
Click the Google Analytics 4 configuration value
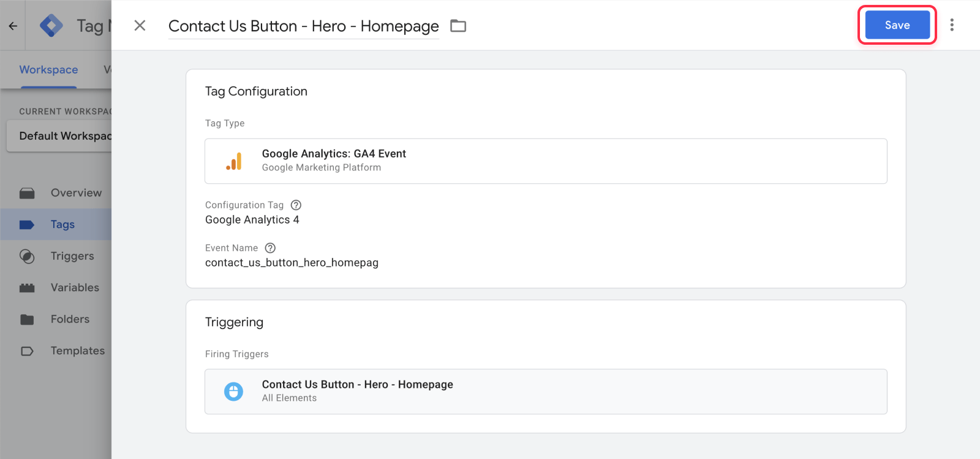tap(252, 220)
